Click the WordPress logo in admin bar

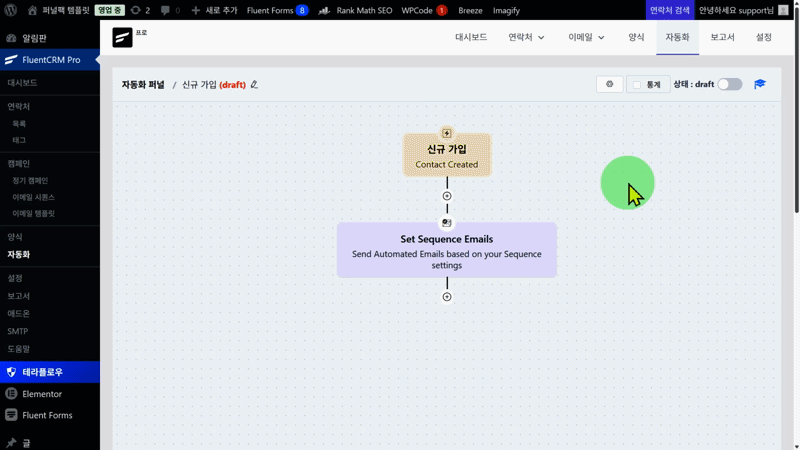click(x=11, y=10)
